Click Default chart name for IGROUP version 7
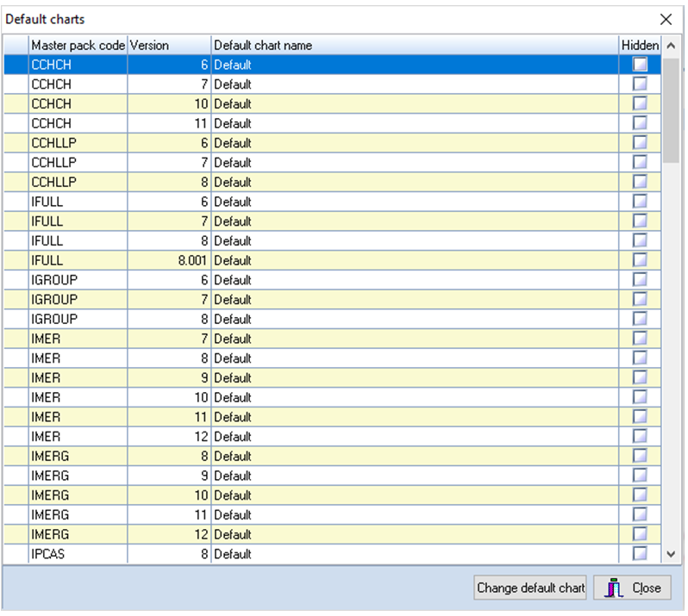This screenshot has width=688, height=616. click(415, 300)
